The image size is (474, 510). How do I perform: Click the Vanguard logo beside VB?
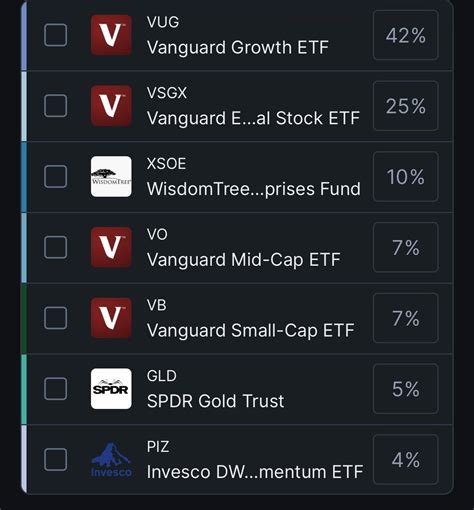pos(111,318)
